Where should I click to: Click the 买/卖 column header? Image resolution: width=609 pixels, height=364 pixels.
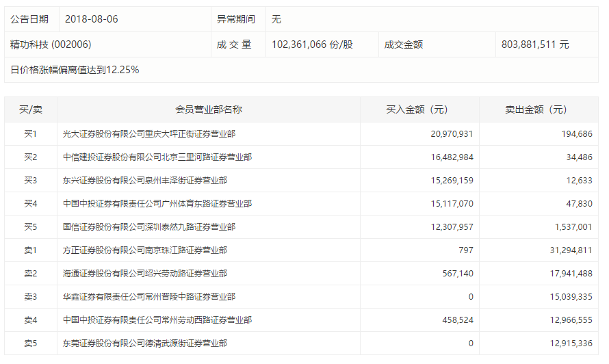click(x=30, y=109)
